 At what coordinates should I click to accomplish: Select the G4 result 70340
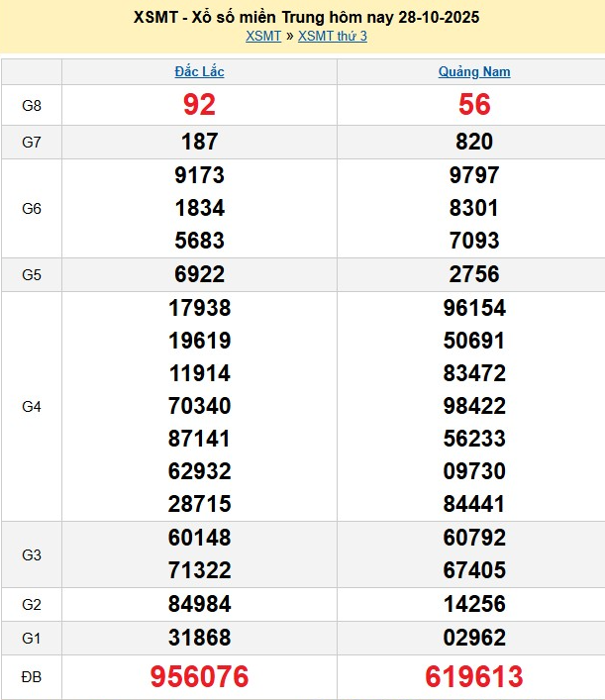click(x=199, y=406)
